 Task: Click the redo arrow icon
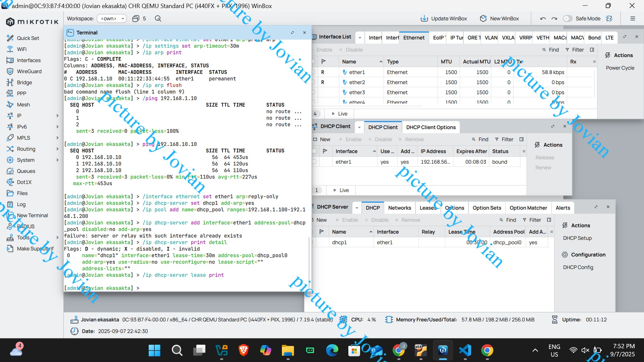[554, 18]
